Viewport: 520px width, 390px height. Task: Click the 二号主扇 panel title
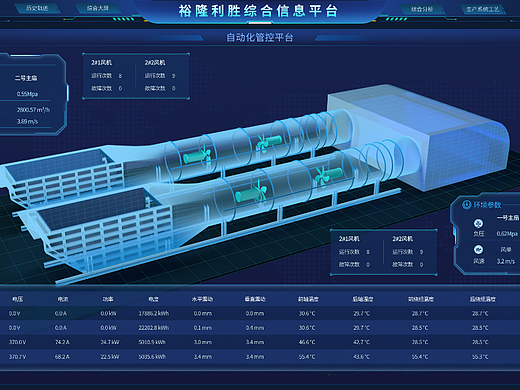26,78
